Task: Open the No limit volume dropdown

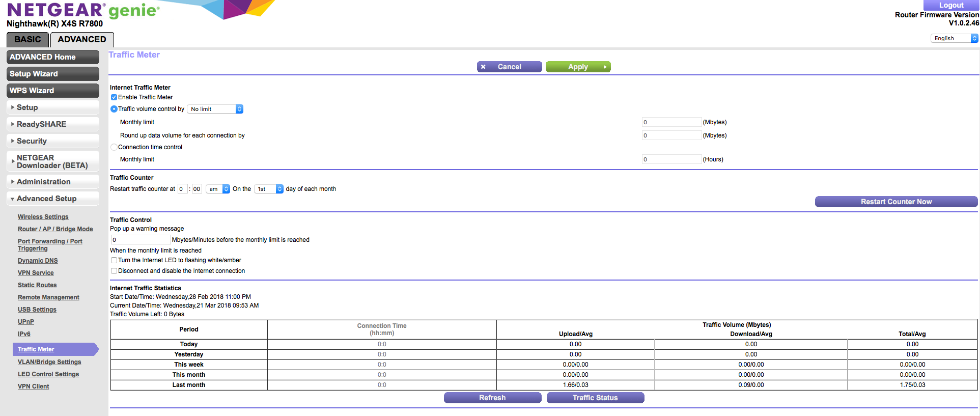Action: click(x=215, y=109)
